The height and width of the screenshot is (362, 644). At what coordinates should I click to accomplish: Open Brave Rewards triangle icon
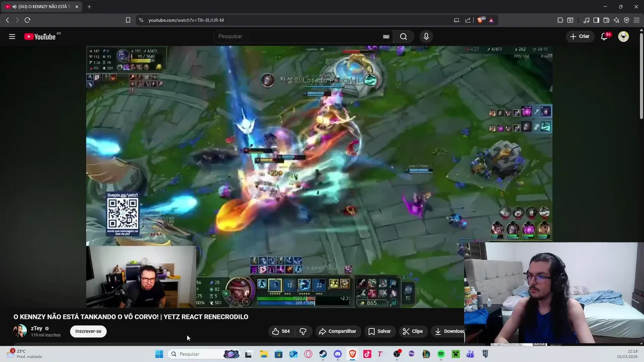pyautogui.click(x=491, y=20)
